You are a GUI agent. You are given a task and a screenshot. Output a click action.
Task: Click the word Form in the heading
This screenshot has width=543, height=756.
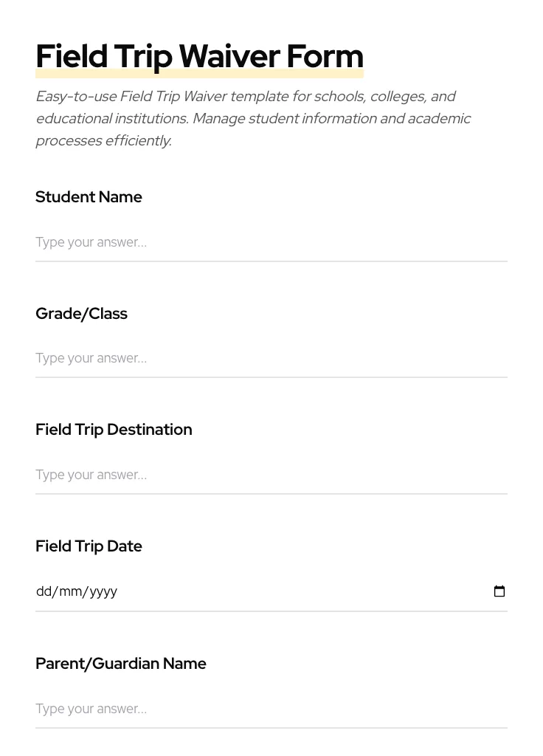[x=325, y=57]
